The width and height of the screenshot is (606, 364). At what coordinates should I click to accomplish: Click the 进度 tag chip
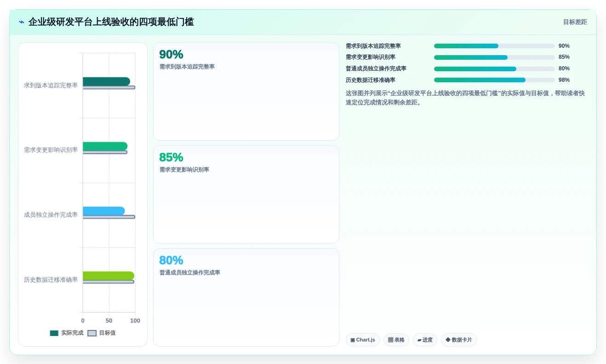425,340
